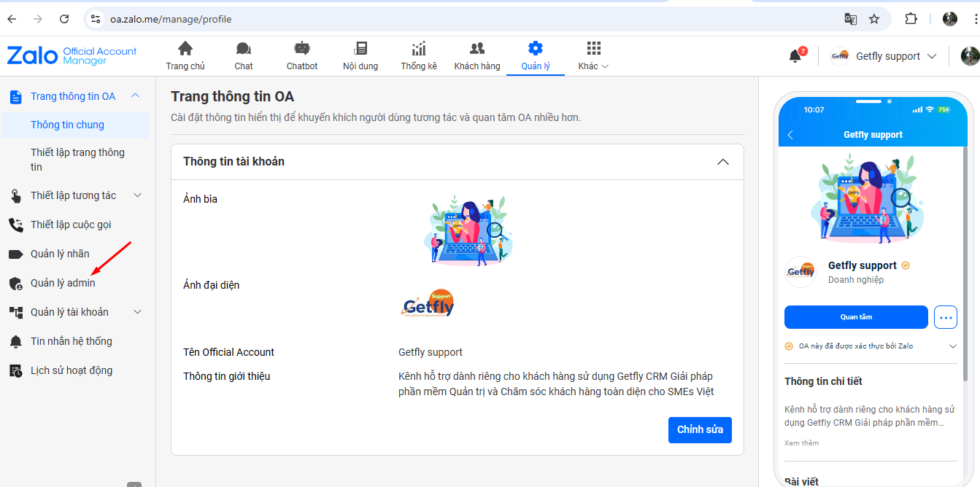Open Thiết lập trang thông tin
980x487 pixels.
78,160
